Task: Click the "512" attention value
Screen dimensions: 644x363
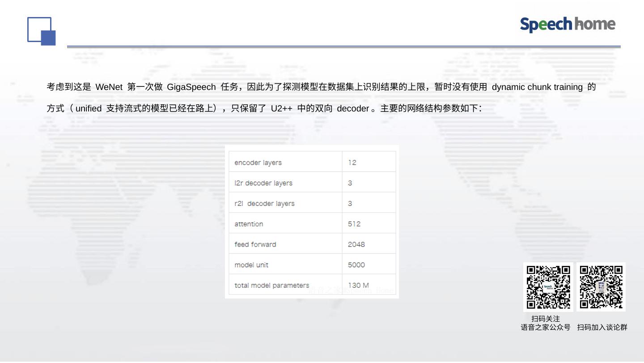Action: click(x=369, y=224)
